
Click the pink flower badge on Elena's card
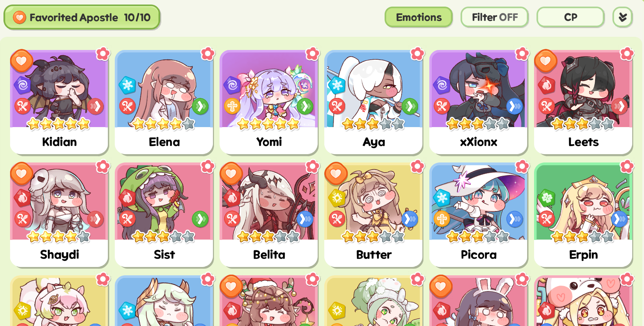click(208, 54)
